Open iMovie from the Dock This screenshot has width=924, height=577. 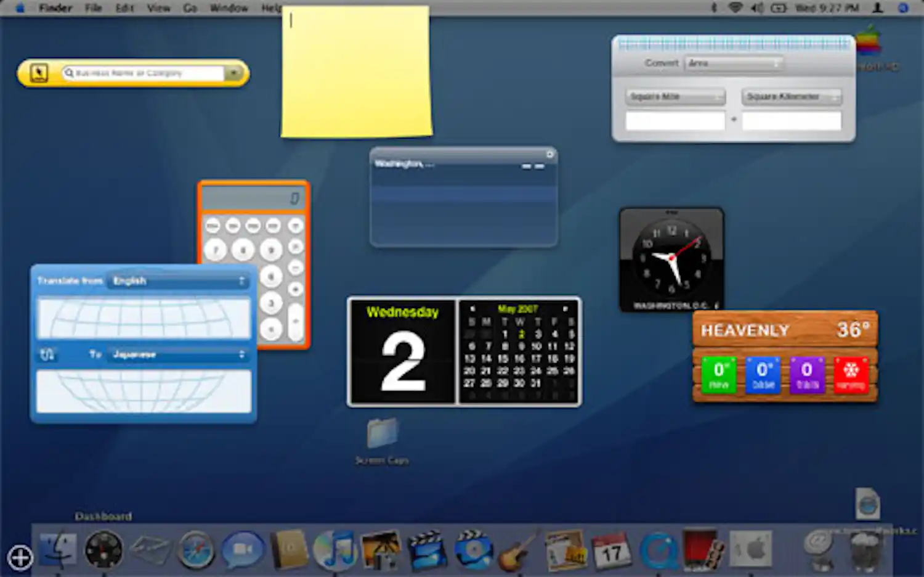tap(427, 550)
